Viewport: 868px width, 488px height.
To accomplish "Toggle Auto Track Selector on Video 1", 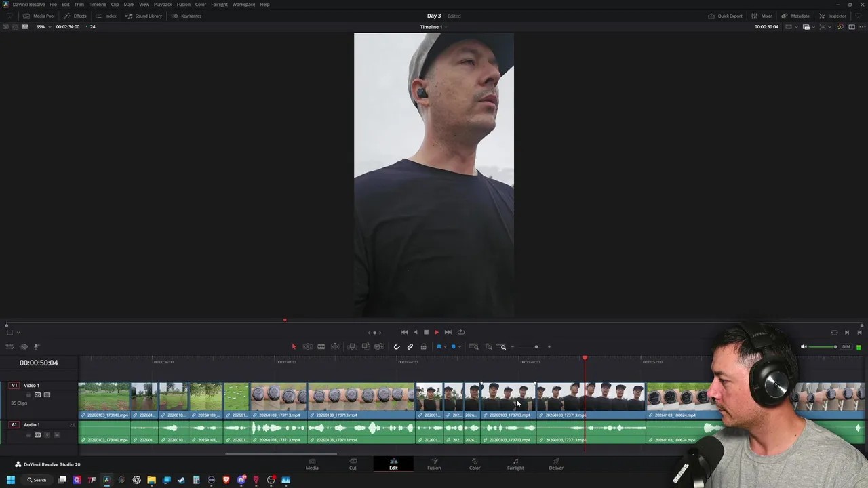I will pos(38,394).
